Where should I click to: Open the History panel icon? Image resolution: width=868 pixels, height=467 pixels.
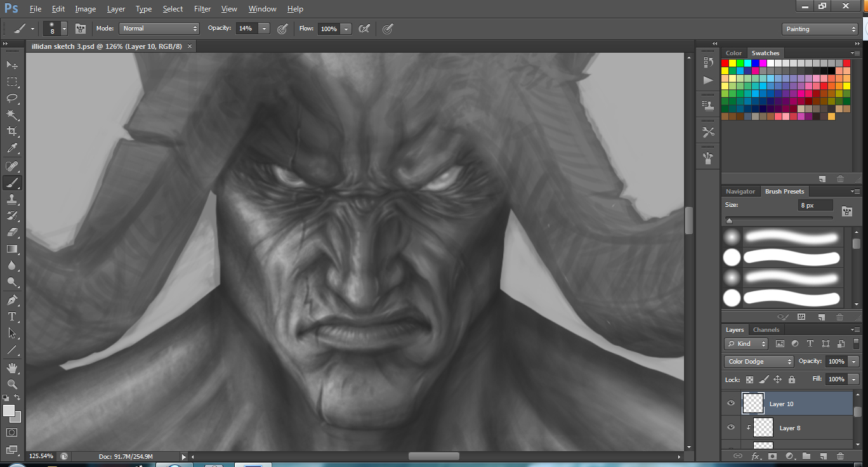[709, 62]
